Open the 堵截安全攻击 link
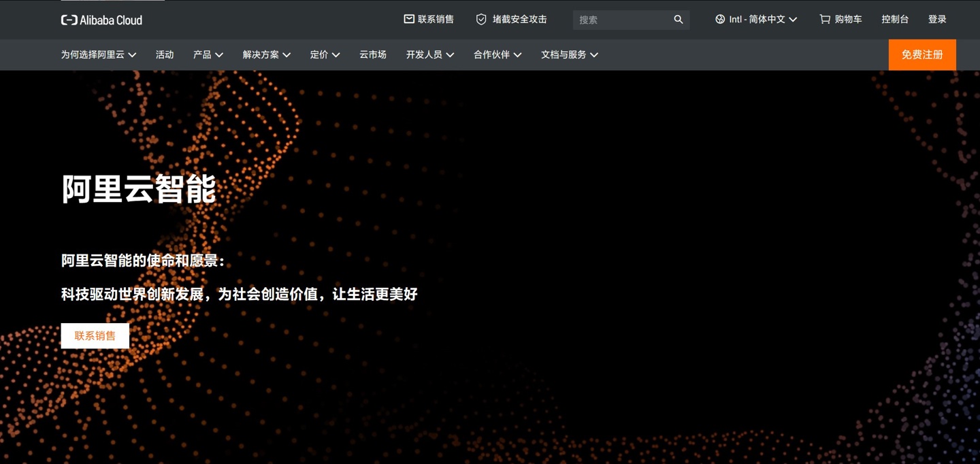The height and width of the screenshot is (464, 980). (511, 19)
